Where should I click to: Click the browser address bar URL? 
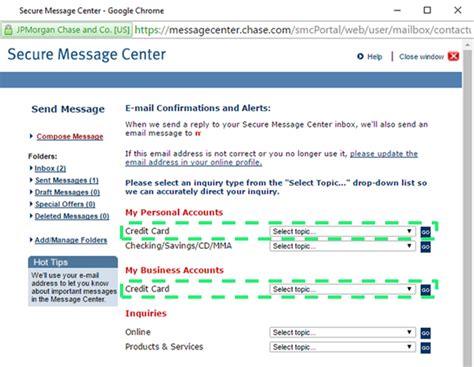click(x=303, y=30)
